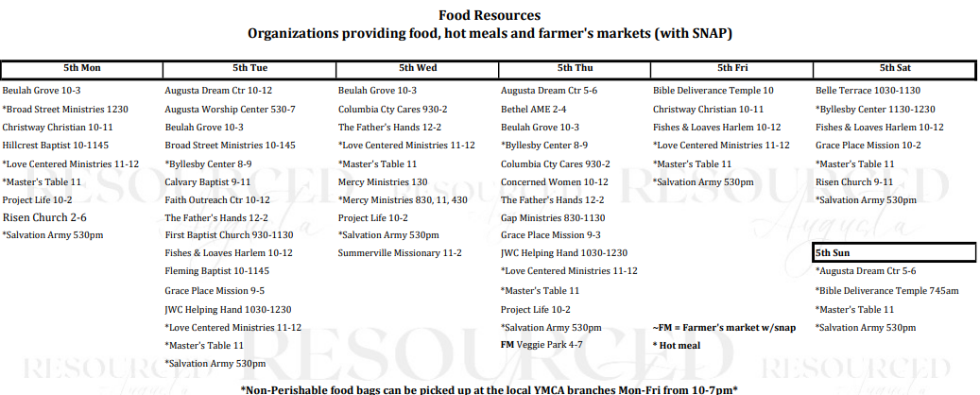Click the YMCA non-perishable food bags note
Screen dimensions: 980x395
pos(490,390)
